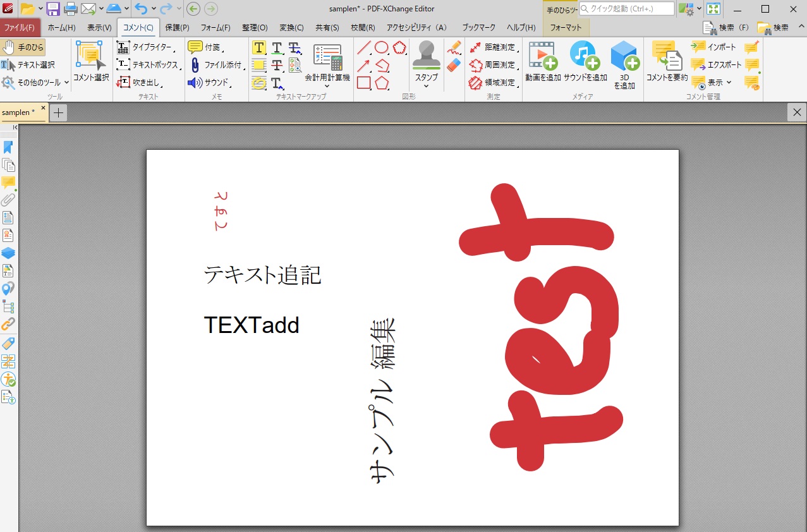Open the Attachments paperclip pane in sidebar

8,200
